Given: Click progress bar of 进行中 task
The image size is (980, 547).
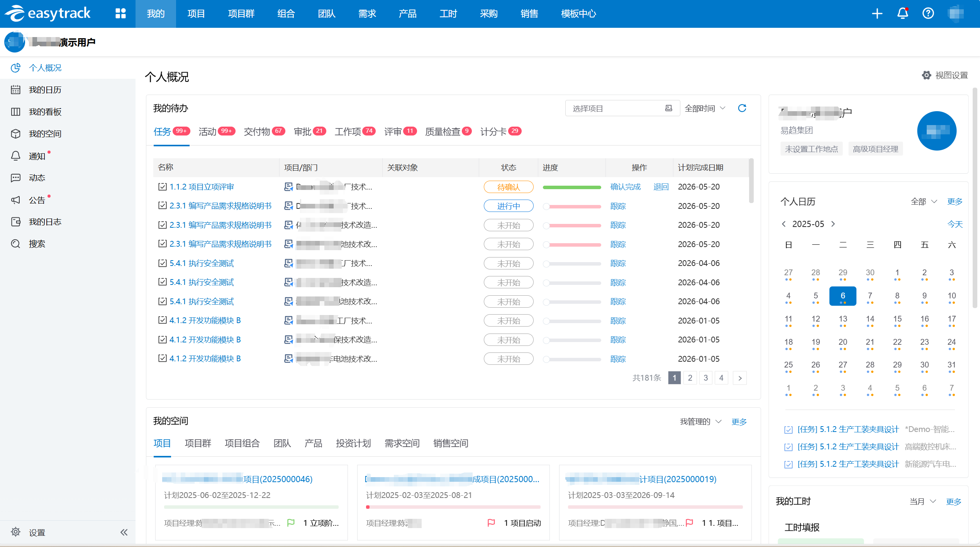Looking at the screenshot, I should [x=572, y=206].
